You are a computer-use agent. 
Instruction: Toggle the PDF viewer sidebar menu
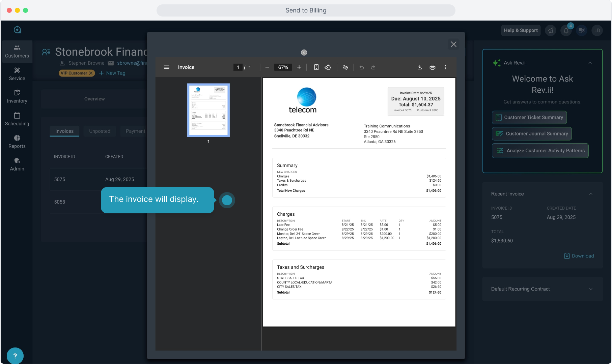click(167, 67)
